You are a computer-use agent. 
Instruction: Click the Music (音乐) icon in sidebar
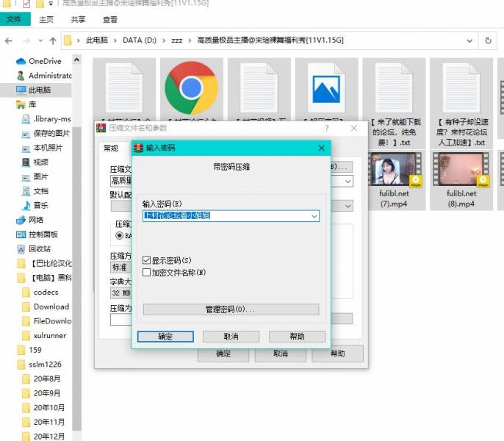pyautogui.click(x=26, y=205)
